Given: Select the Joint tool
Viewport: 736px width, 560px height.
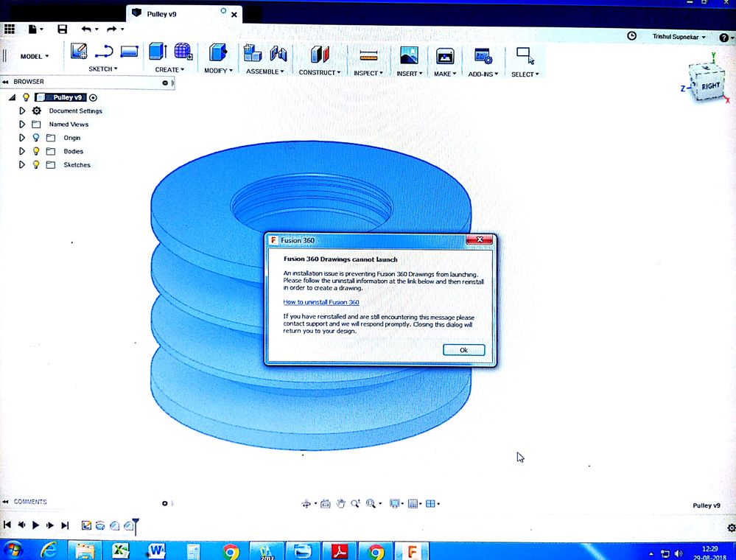Looking at the screenshot, I should pos(278,53).
